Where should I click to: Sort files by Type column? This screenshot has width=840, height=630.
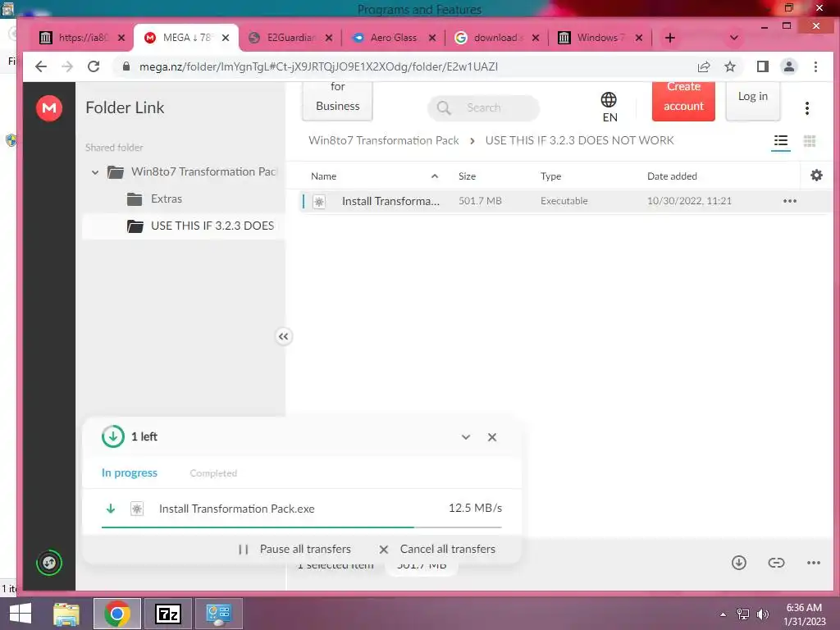[550, 176]
